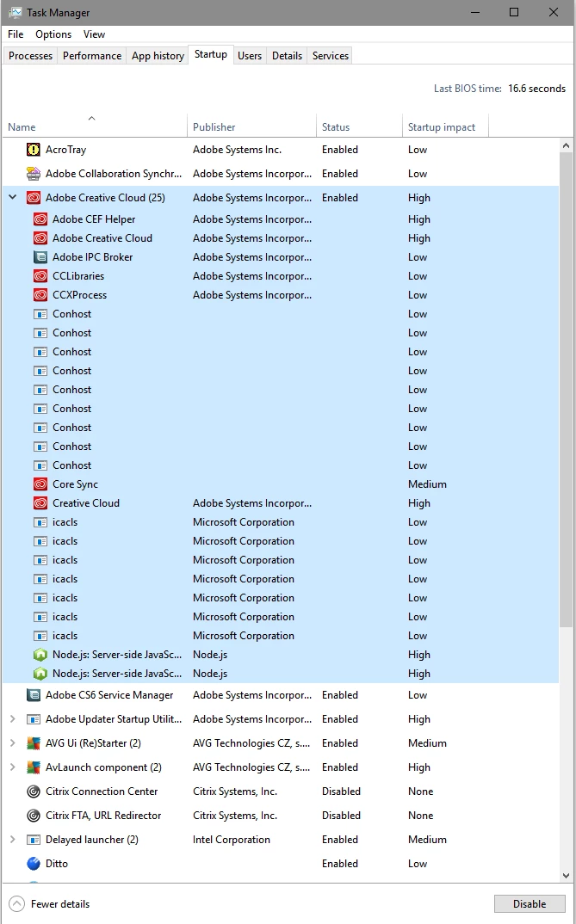This screenshot has width=576, height=924.
Task: Click the High impact of Adobe CEF Helper
Action: coord(419,219)
